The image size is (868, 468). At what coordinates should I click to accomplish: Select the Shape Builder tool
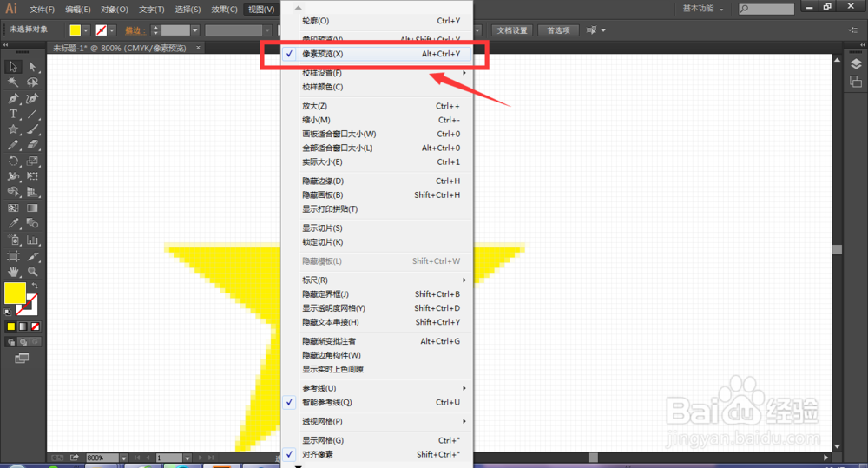(x=13, y=192)
